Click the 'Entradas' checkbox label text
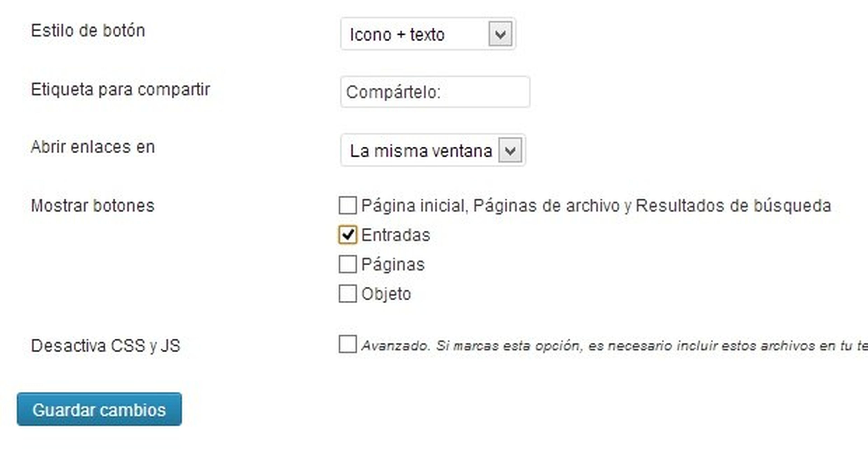Screen dimensions: 868x454 click(396, 235)
